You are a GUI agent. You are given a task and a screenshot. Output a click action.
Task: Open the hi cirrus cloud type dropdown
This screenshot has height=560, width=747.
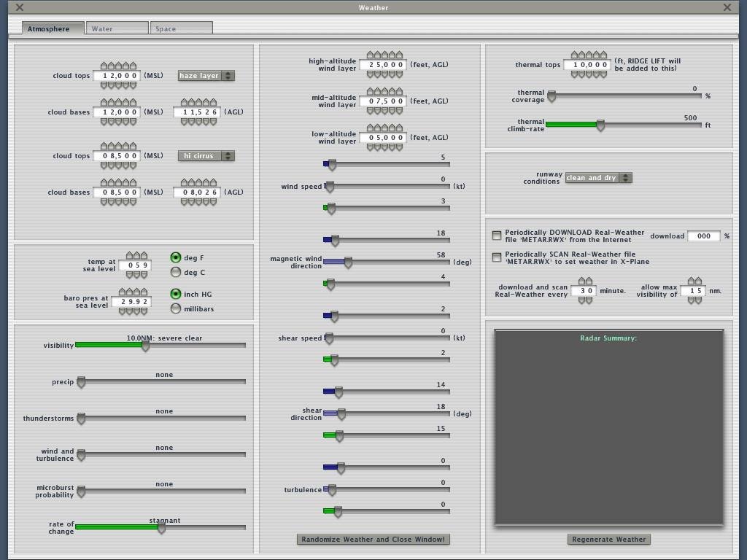pos(206,156)
